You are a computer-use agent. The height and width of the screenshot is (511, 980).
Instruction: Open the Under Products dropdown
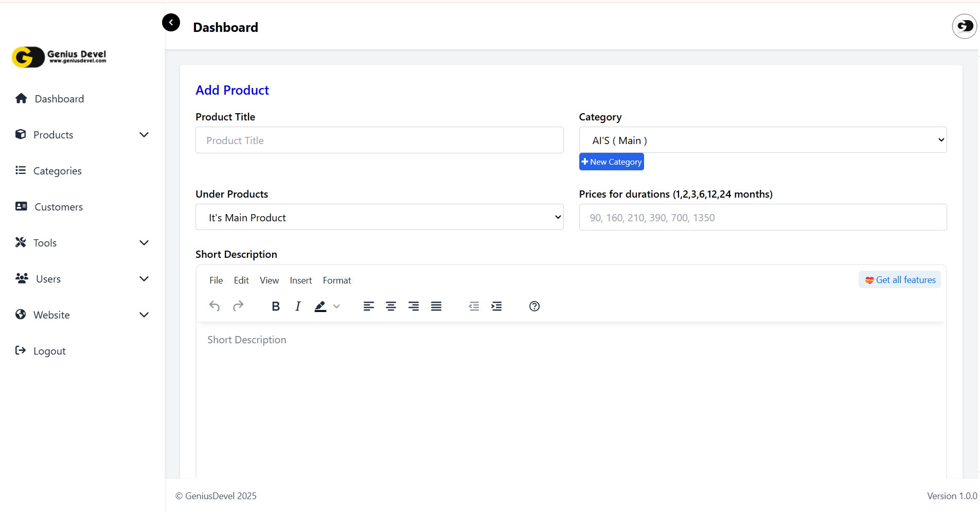(379, 217)
